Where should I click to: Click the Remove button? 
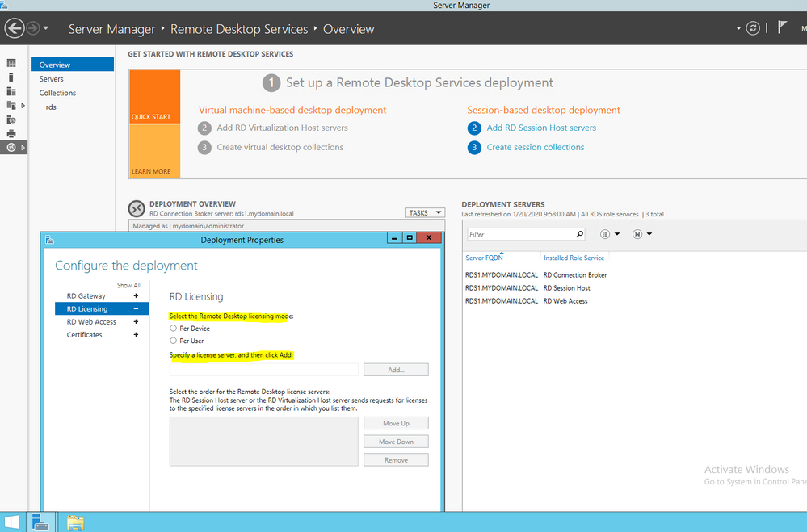pos(396,460)
